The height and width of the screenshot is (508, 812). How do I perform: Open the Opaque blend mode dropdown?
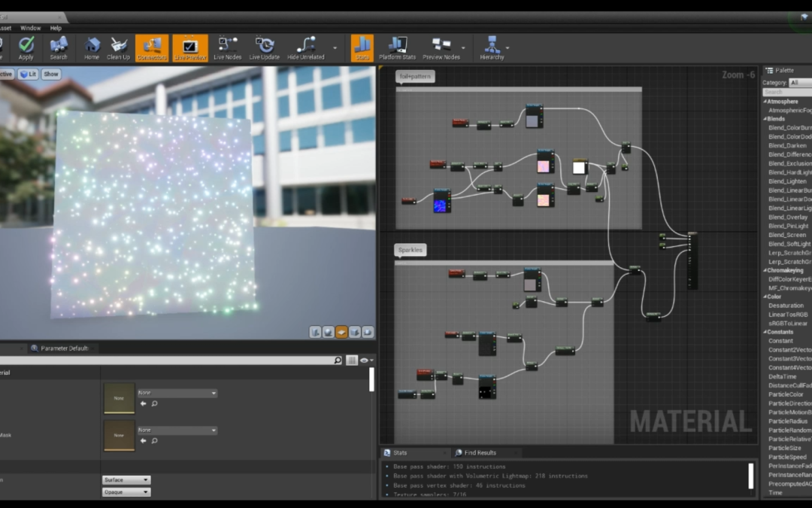pos(126,492)
